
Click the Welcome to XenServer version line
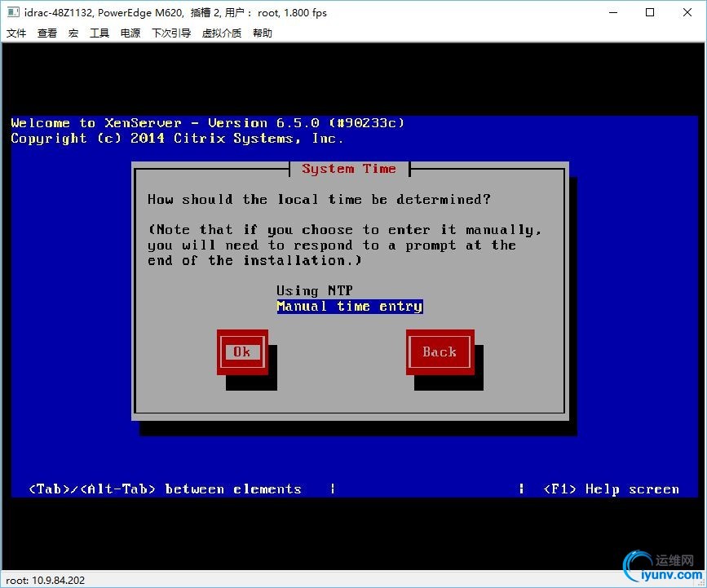coord(208,123)
